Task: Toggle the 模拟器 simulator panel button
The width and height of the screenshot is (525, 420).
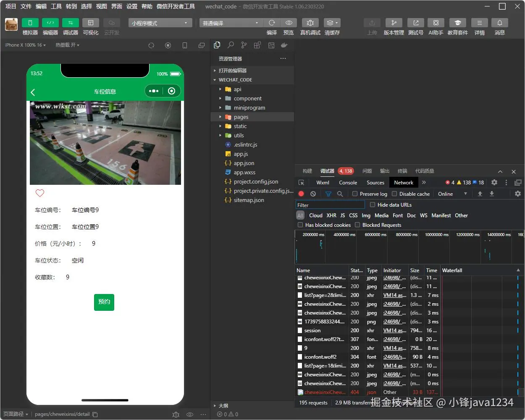Action: pyautogui.click(x=30, y=23)
